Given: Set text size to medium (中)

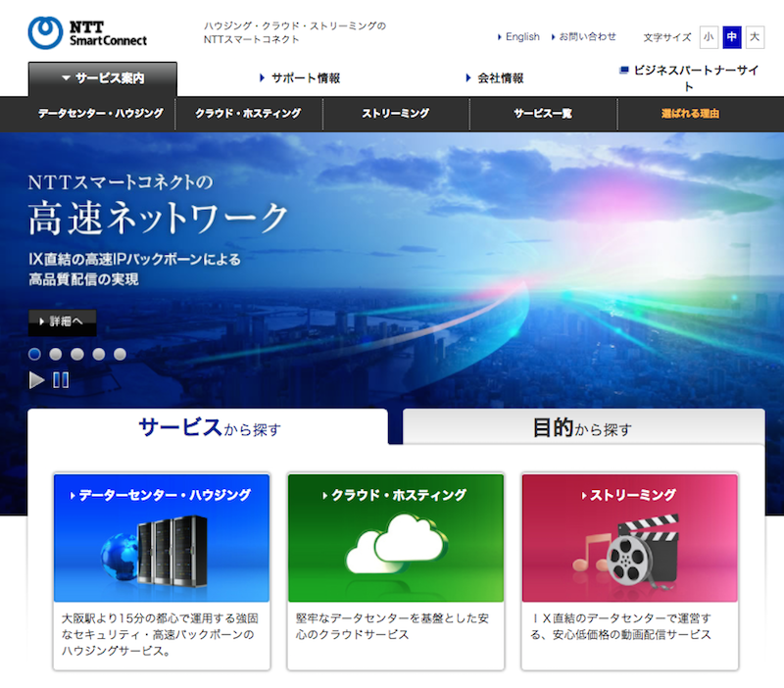Looking at the screenshot, I should (731, 37).
